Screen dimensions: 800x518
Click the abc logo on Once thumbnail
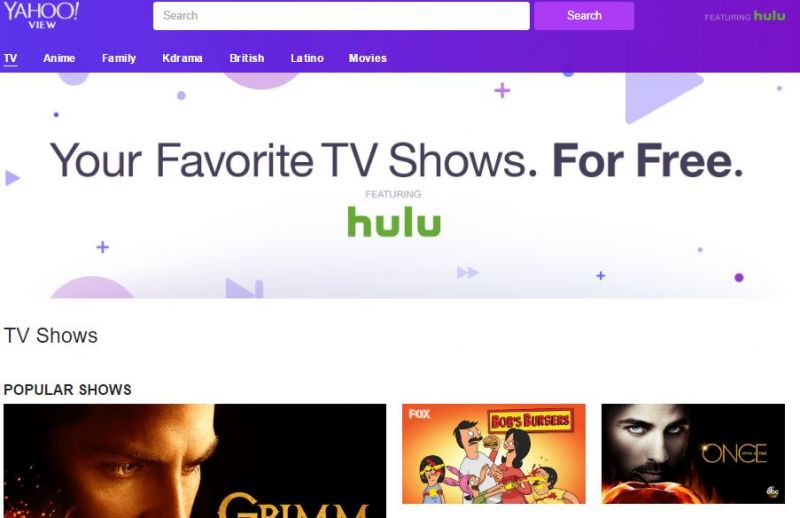772,491
